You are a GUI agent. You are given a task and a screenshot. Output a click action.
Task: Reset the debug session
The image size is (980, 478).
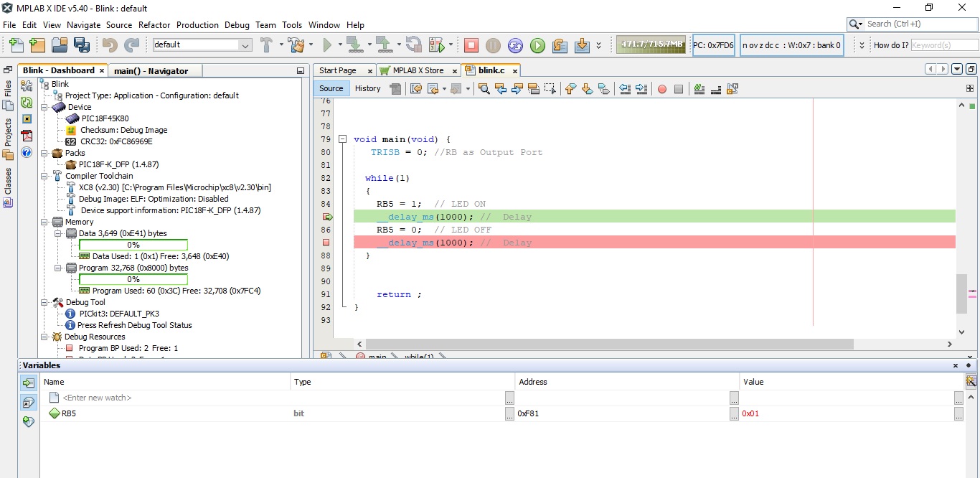[x=515, y=45]
